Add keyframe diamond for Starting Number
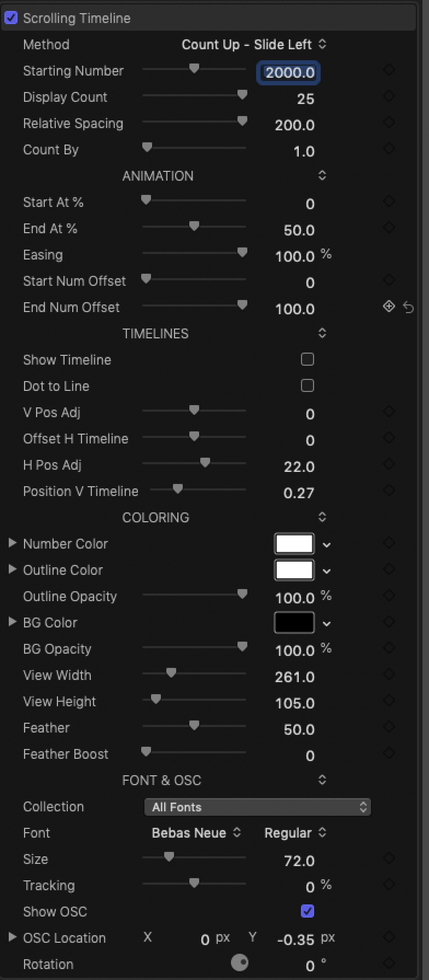Screen dimensions: 429x980 (x=389, y=70)
